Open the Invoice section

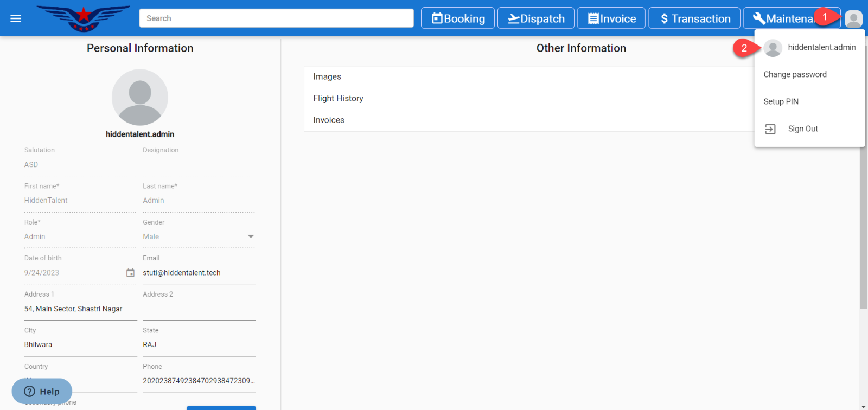[611, 18]
